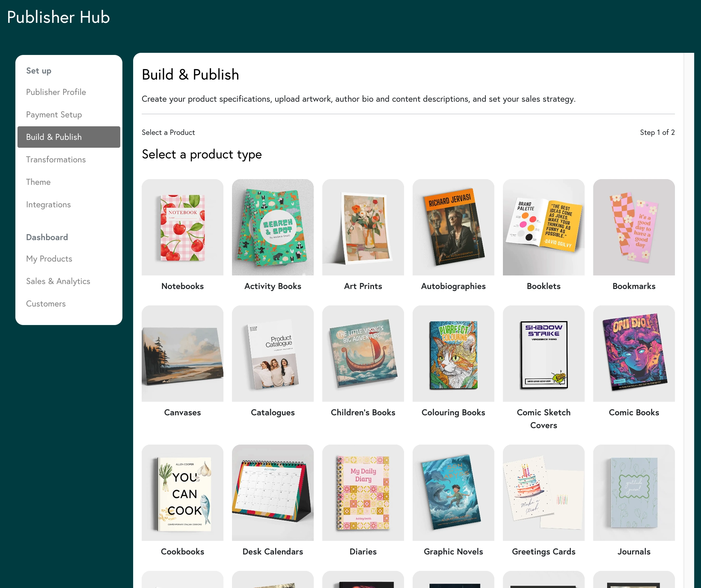The width and height of the screenshot is (701, 588).
Task: Click the Publisher Hub title
Action: [x=59, y=17]
